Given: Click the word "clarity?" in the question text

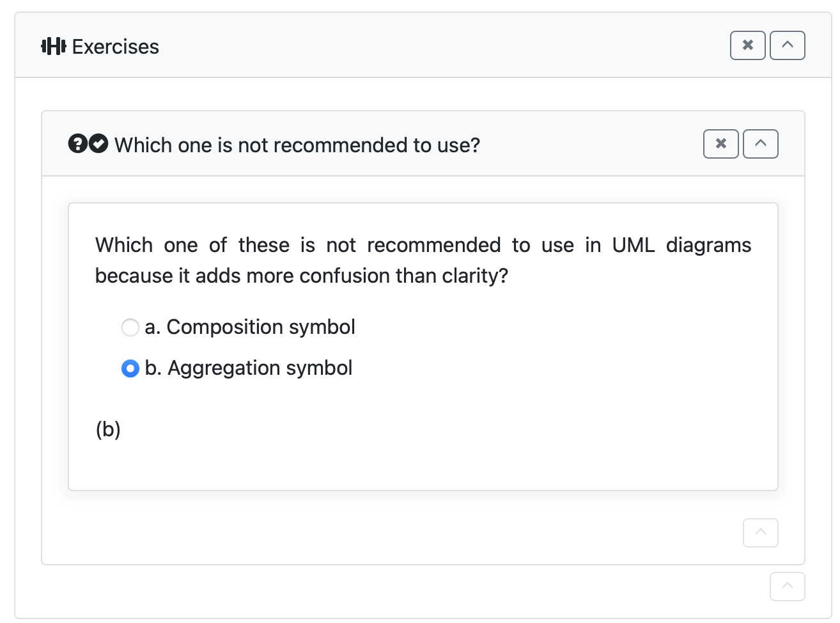Looking at the screenshot, I should pyautogui.click(x=475, y=276).
